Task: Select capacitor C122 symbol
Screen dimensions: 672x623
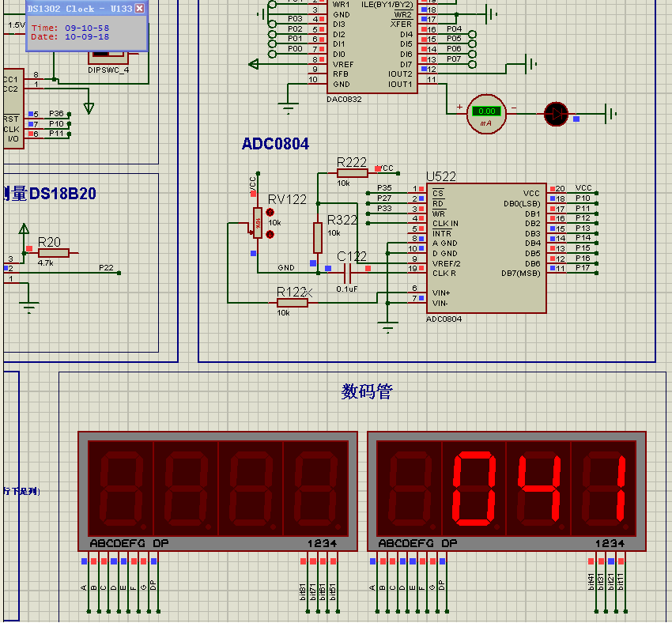Action: point(348,272)
